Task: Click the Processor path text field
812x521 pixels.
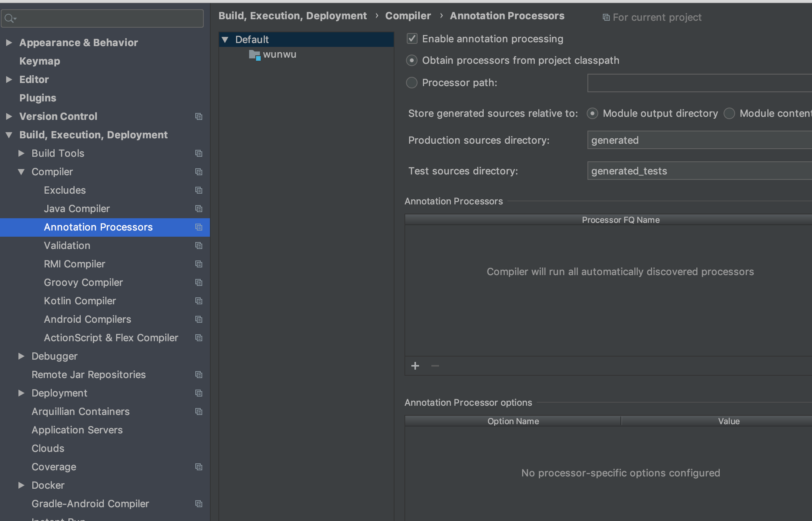Action: pyautogui.click(x=700, y=83)
